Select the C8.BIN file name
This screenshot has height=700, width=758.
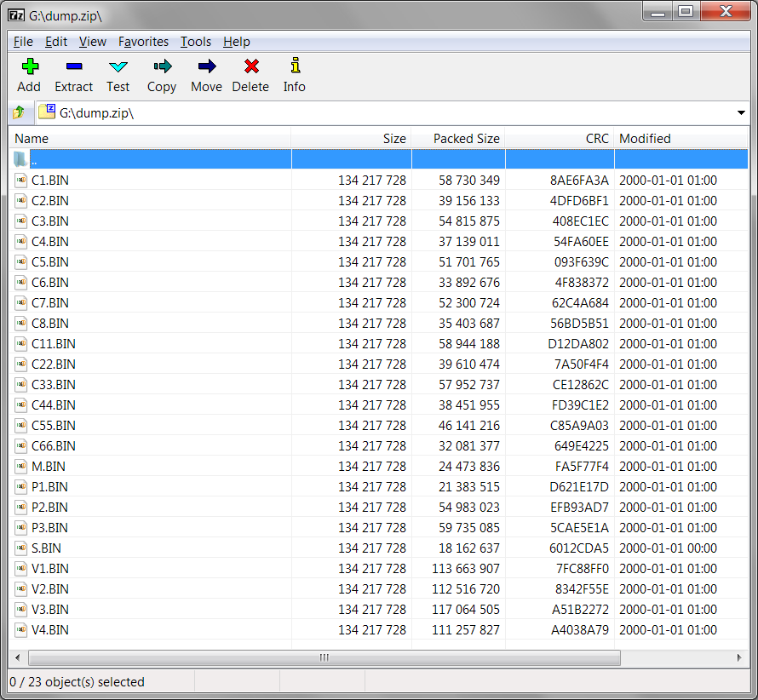click(49, 324)
